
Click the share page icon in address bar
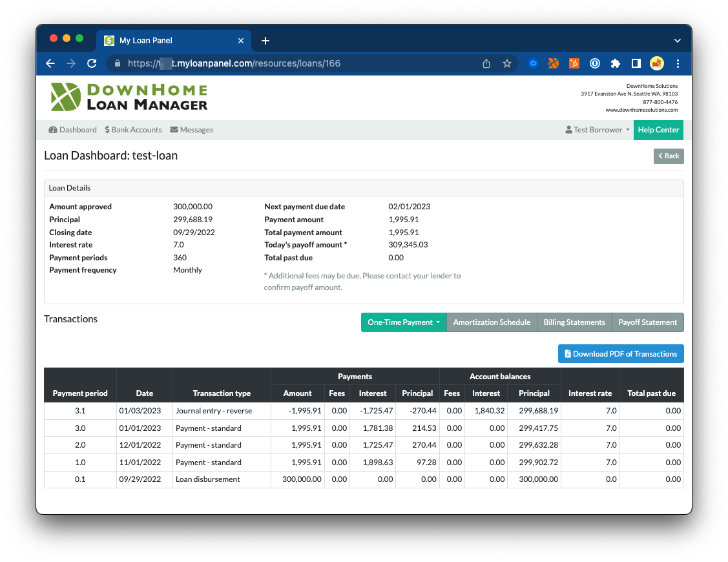point(486,63)
